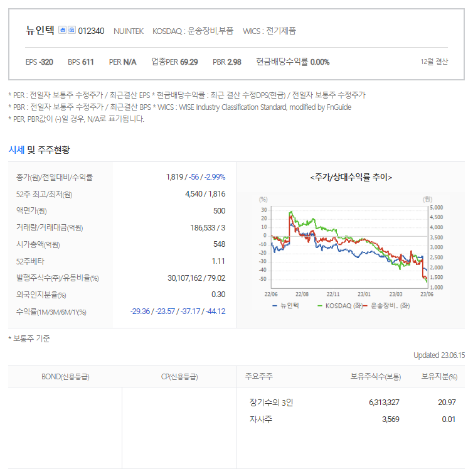This screenshot has width=473, height=476.
Task: Click the telephone contact icon beside 뉴인텍
Action: click(72, 30)
